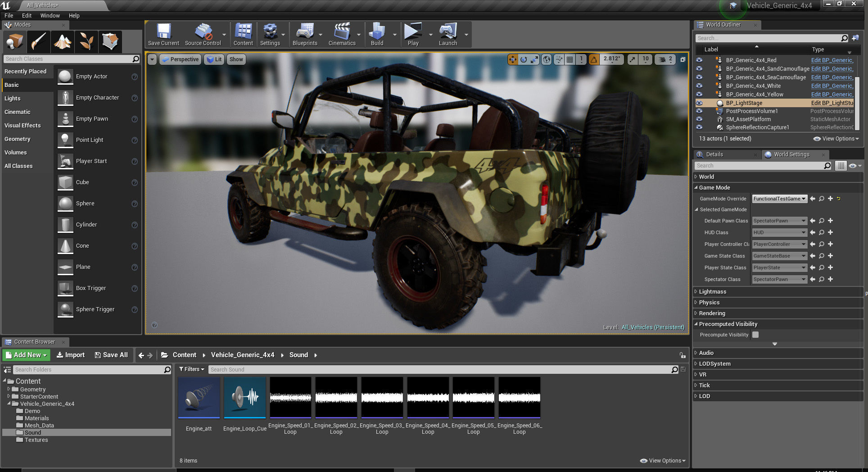Image resolution: width=868 pixels, height=472 pixels.
Task: Open the Help menu
Action: (x=74, y=15)
